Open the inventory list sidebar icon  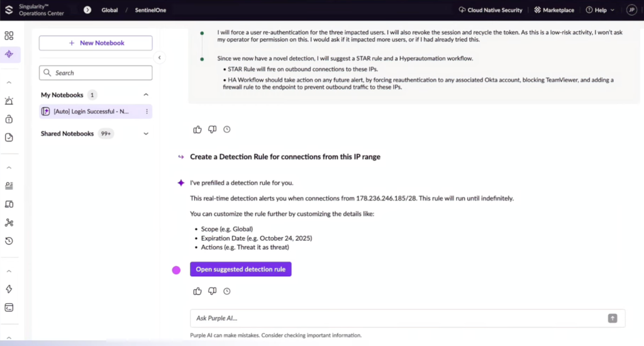9,186
